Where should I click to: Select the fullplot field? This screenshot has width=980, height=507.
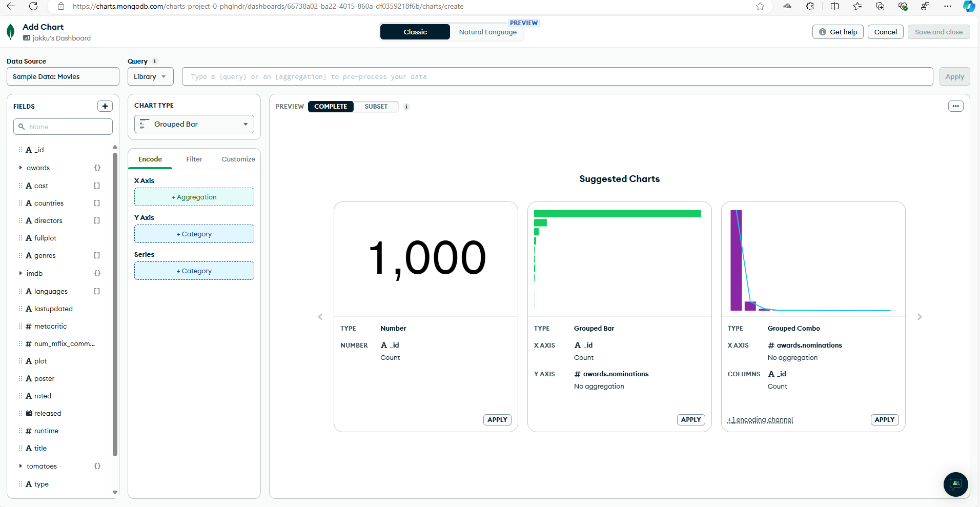[x=45, y=238]
